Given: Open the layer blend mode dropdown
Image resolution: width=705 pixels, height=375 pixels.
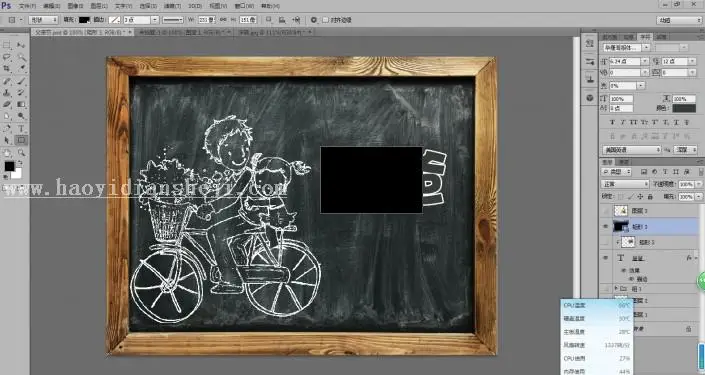Looking at the screenshot, I should [x=625, y=184].
